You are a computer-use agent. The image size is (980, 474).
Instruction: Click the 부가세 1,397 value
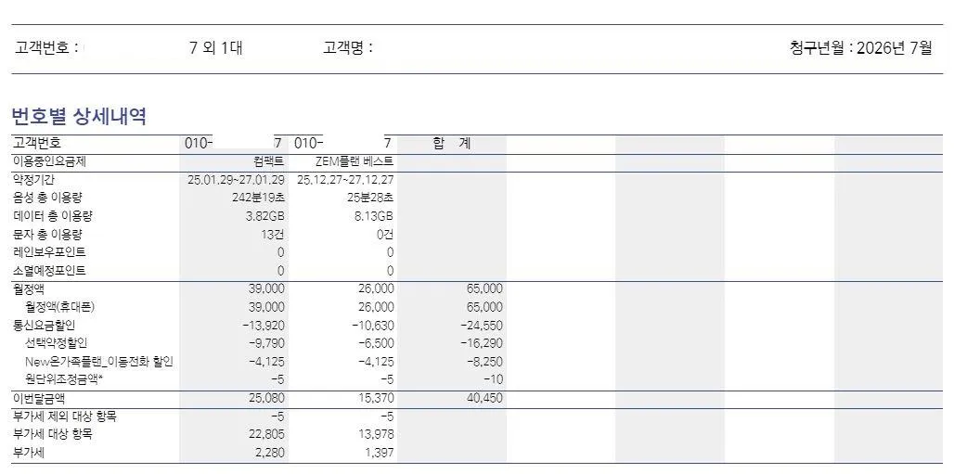click(x=380, y=453)
